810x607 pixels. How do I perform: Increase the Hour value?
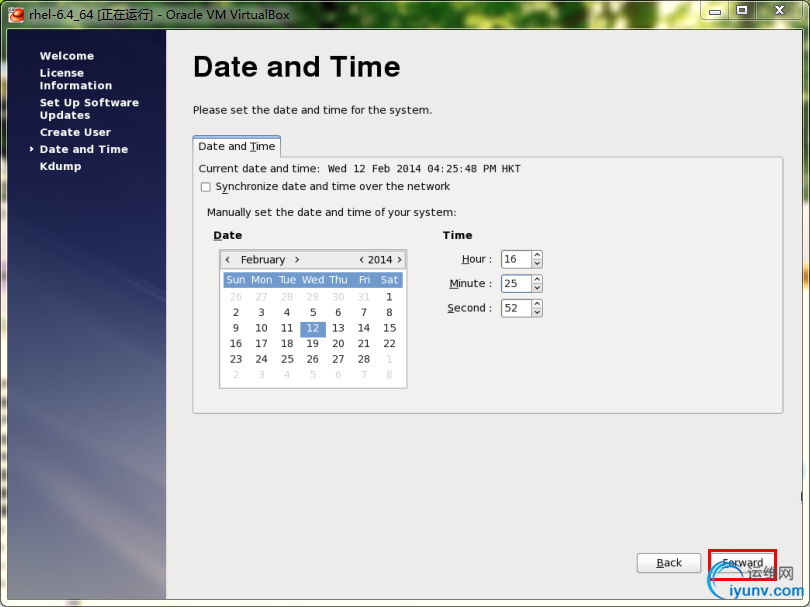pyautogui.click(x=537, y=255)
